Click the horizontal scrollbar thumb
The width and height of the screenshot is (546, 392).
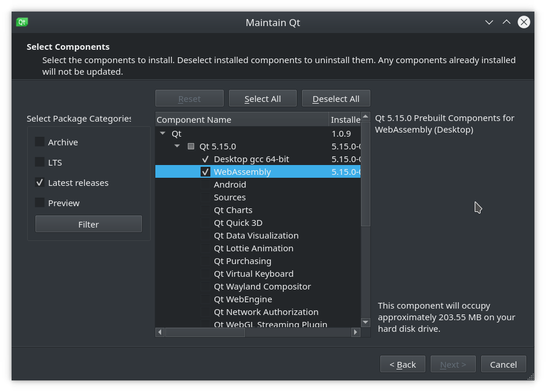[205, 332]
